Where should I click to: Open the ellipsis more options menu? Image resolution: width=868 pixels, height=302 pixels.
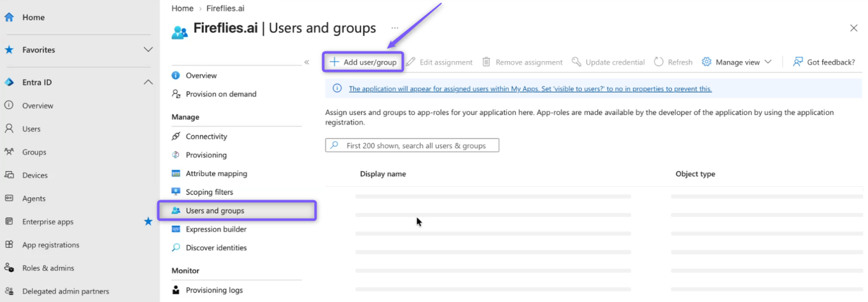(x=395, y=28)
